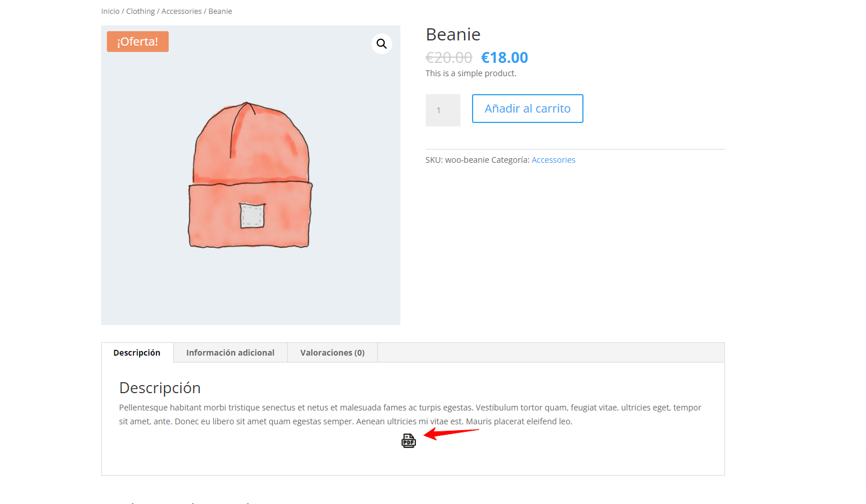Viewport: 866px width, 504px height.
Task: Click the Descripción heading in panel
Action: click(x=160, y=388)
